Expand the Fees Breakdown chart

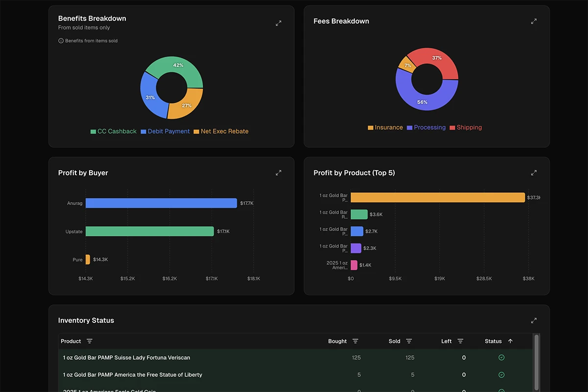point(534,21)
